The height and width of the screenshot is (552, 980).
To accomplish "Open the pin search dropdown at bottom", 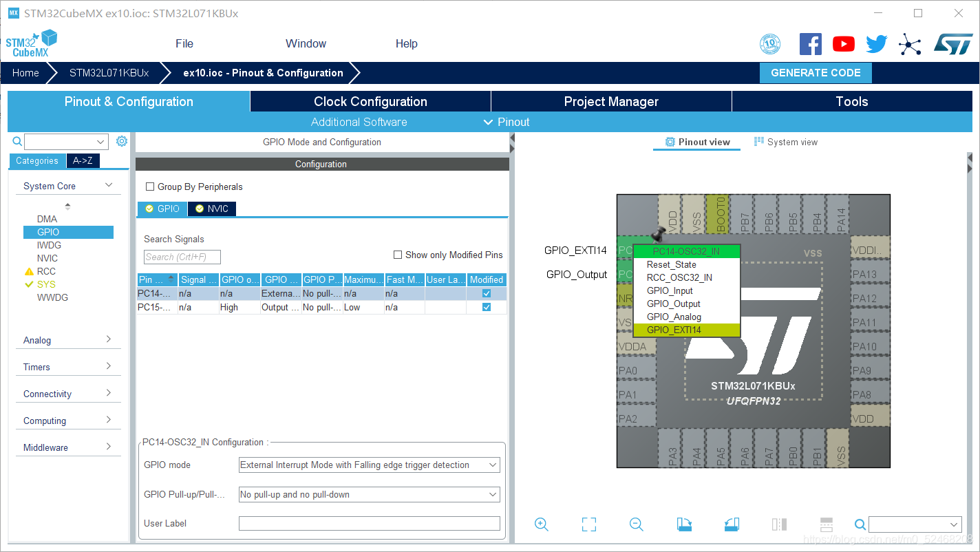I will tap(915, 524).
